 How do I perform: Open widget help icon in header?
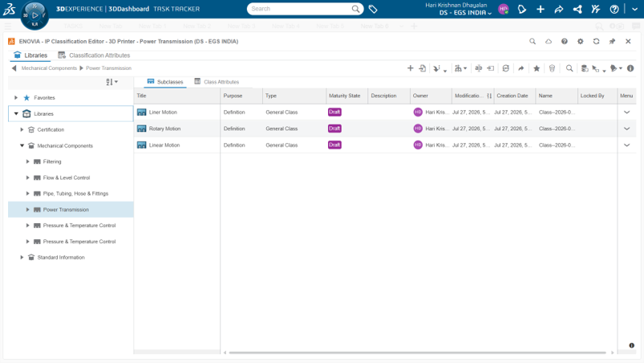pos(565,41)
